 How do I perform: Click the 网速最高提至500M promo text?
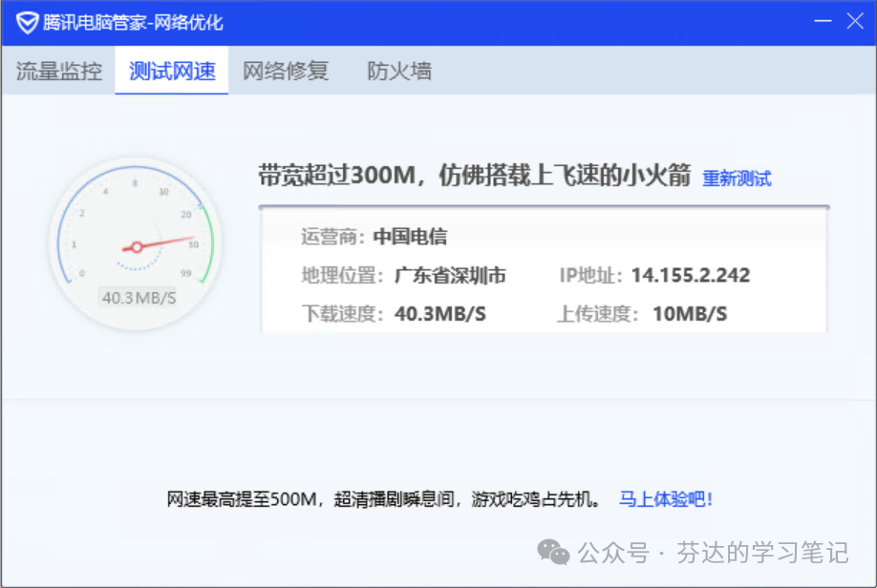point(384,498)
